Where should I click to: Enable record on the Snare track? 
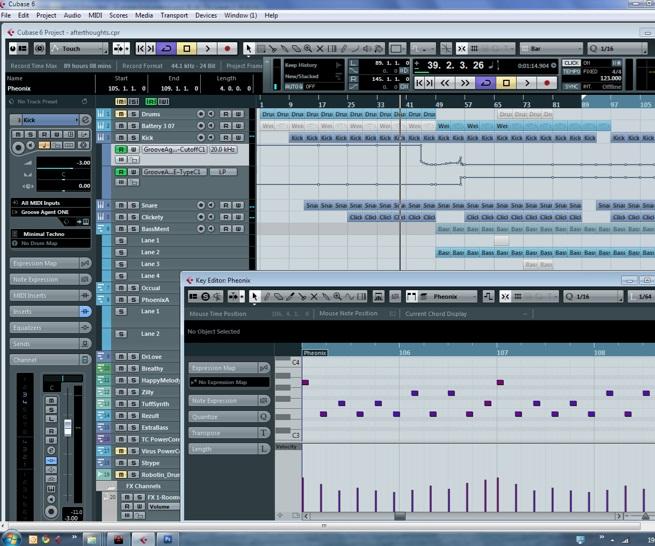click(x=201, y=205)
